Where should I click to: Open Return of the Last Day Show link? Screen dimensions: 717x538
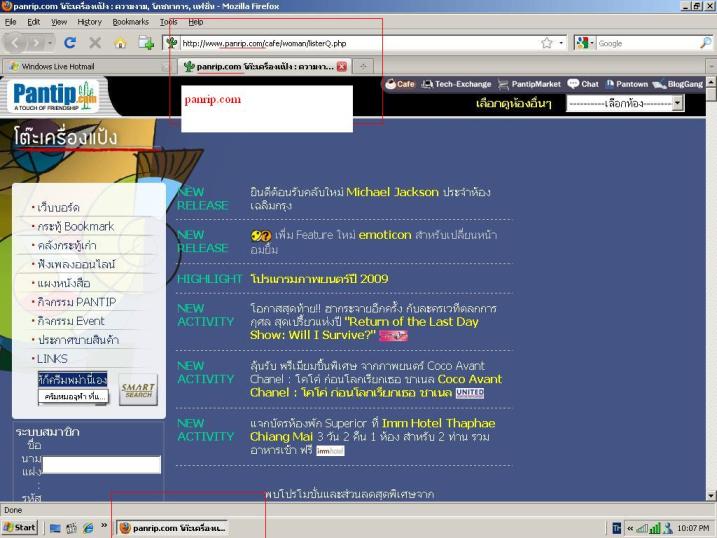pos(364,328)
